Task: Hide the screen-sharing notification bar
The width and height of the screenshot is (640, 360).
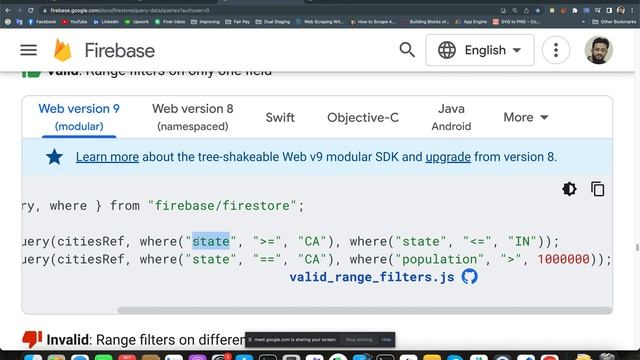Action: point(386,340)
